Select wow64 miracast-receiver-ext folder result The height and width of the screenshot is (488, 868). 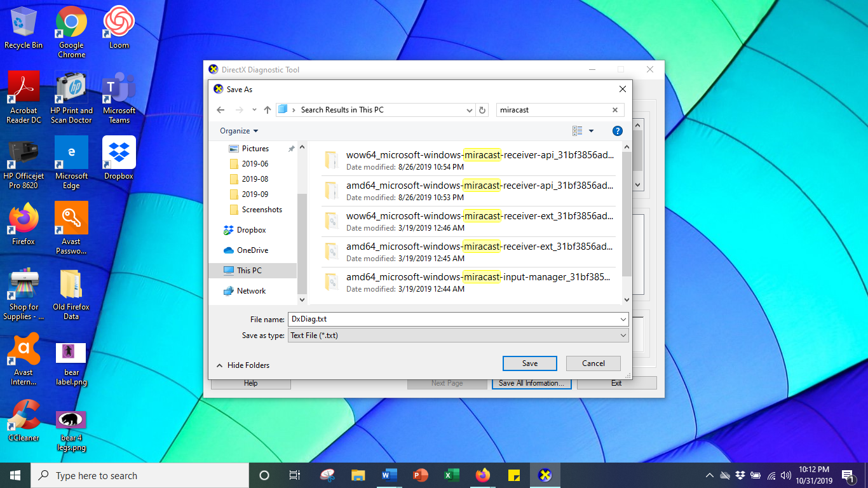click(x=468, y=222)
